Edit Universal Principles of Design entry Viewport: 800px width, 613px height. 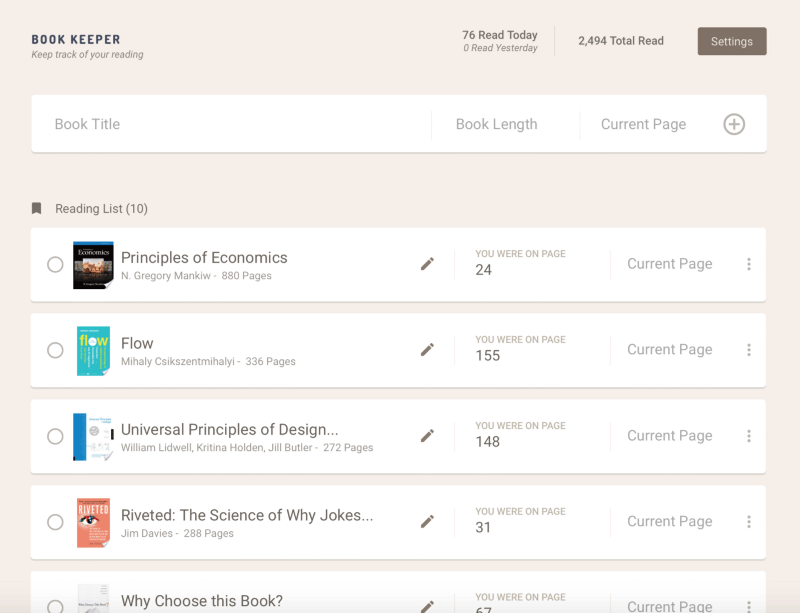427,436
